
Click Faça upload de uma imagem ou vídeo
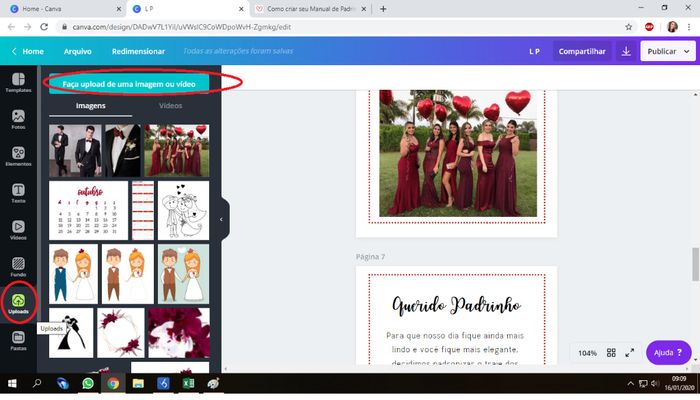pos(129,84)
